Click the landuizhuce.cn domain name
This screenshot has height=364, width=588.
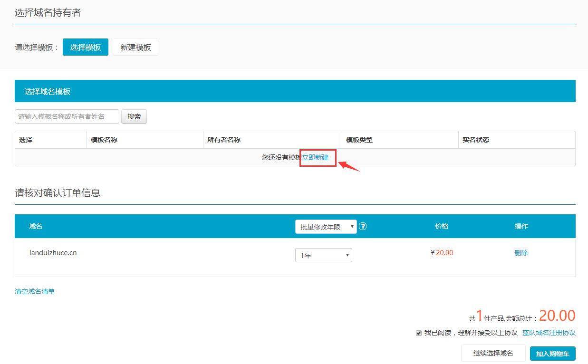tap(53, 253)
